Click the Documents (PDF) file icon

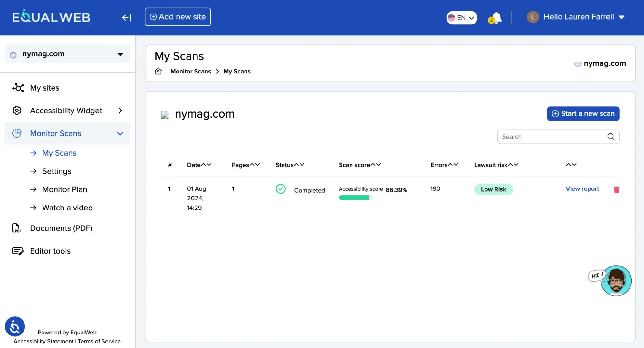(17, 228)
